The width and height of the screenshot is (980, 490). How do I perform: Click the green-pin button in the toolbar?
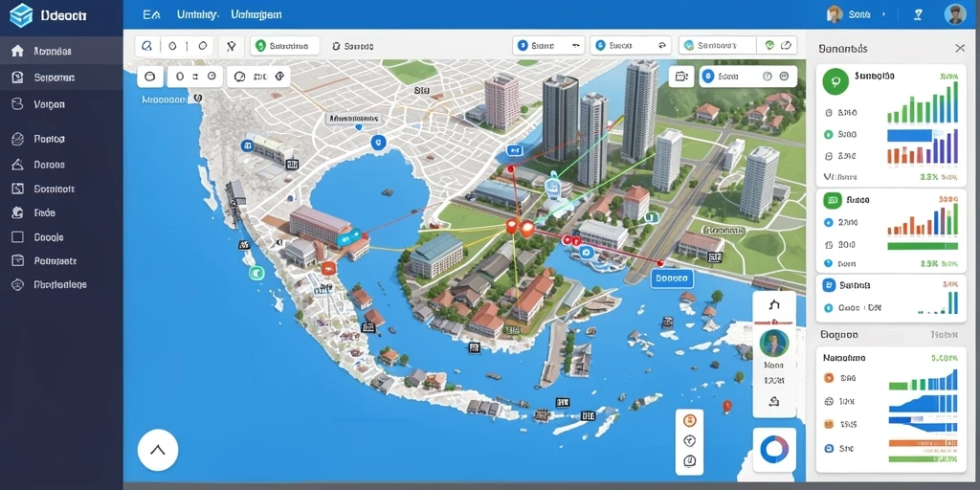285,46
